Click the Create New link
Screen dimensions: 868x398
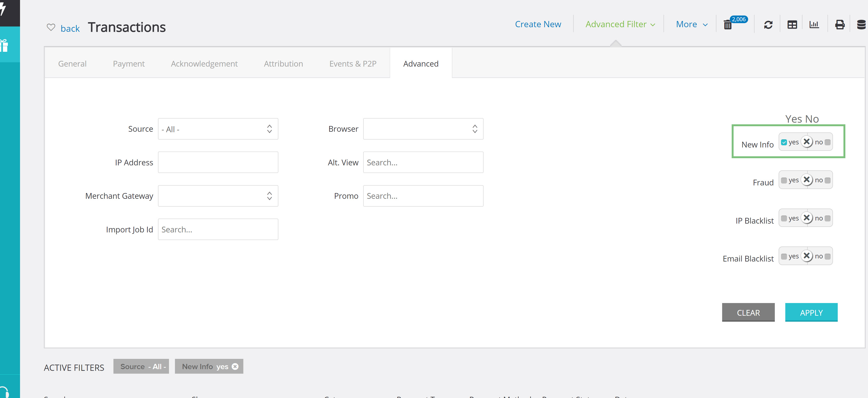(x=538, y=24)
